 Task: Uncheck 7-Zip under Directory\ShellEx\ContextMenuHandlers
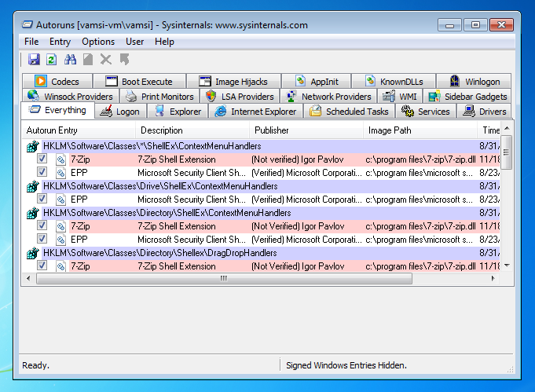pyautogui.click(x=42, y=225)
